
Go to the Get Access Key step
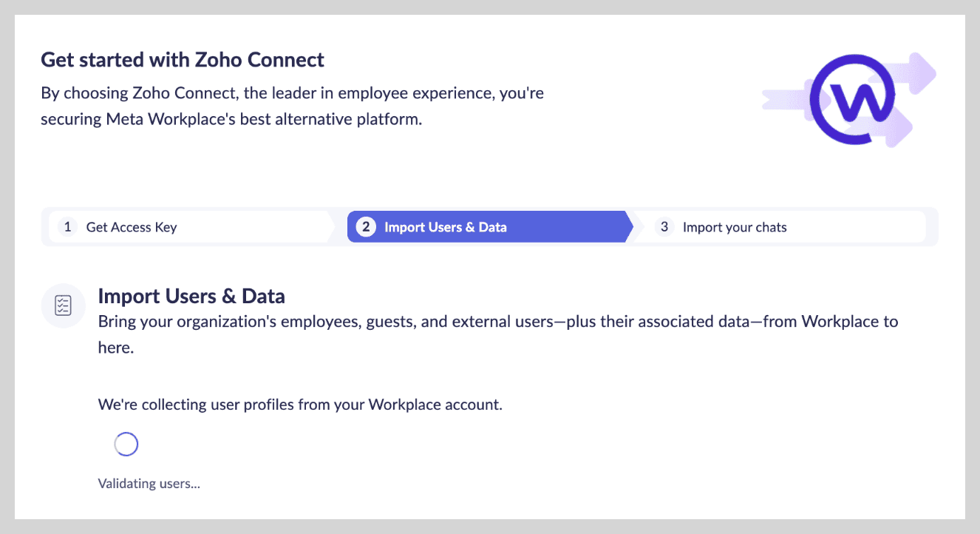pos(132,227)
